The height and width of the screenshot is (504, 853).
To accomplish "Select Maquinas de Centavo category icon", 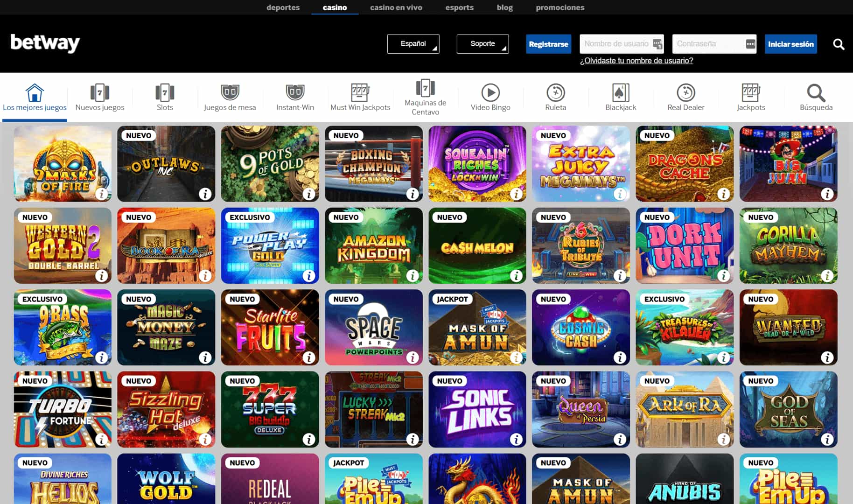I will point(425,88).
